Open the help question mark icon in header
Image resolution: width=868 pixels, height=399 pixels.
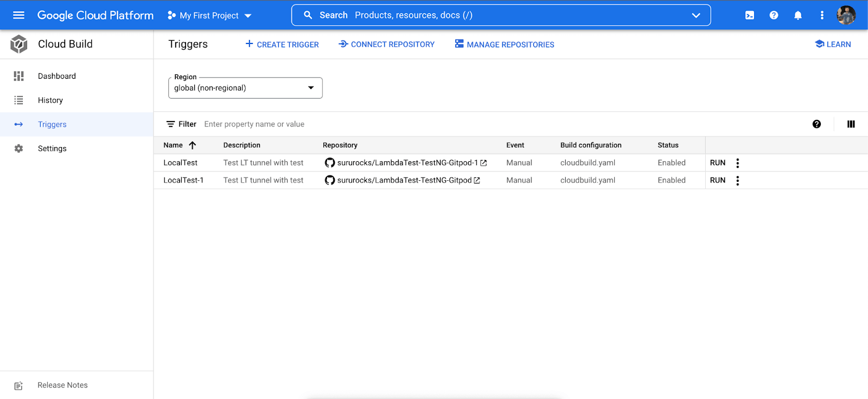[x=774, y=15]
